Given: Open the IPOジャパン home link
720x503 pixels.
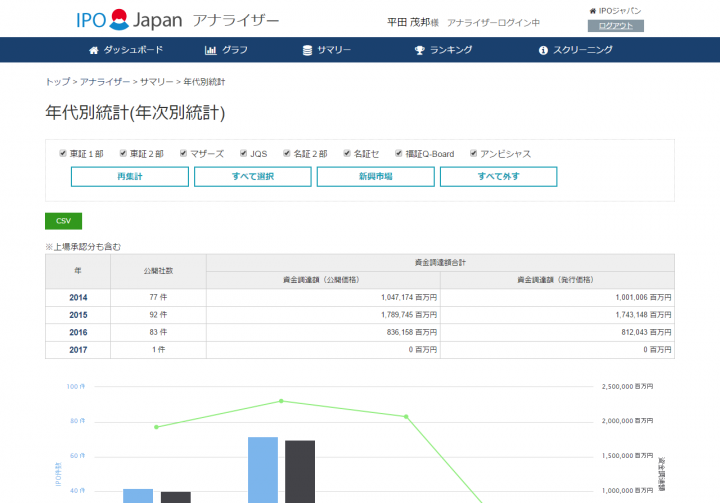Looking at the screenshot, I should pos(619,11).
